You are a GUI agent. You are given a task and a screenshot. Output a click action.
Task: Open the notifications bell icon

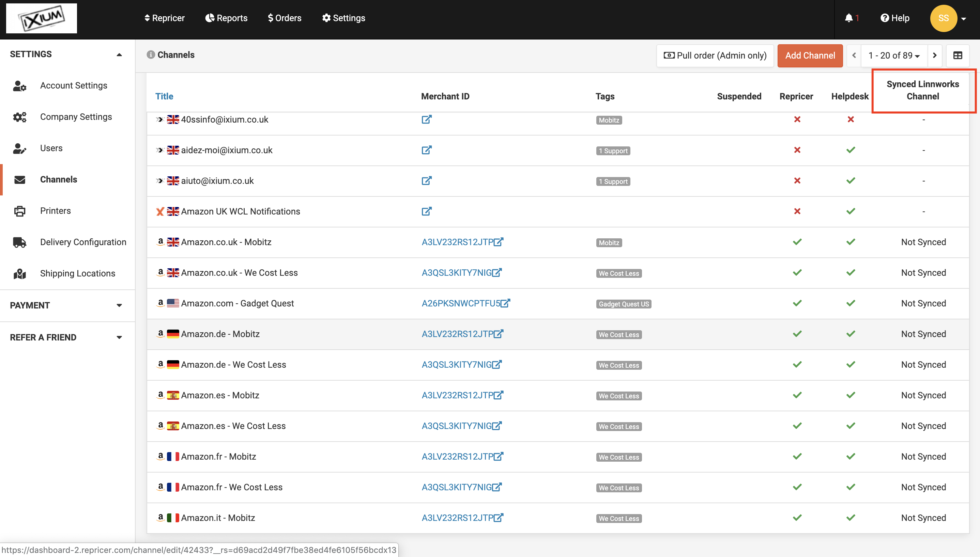849,18
